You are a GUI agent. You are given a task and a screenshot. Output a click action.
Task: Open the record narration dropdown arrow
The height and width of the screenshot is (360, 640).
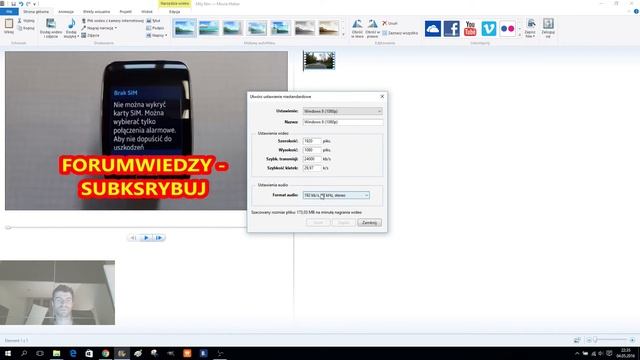pos(116,28)
